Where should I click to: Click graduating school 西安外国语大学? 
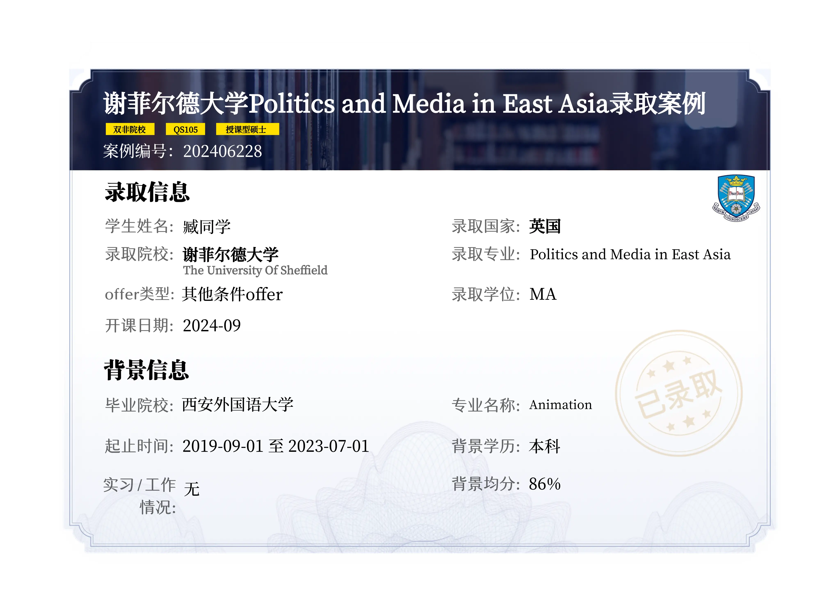(238, 405)
